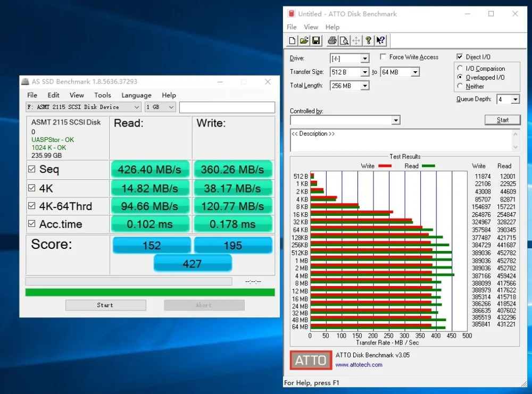This screenshot has width=532, height=394.
Task: Open the Controlled by dropdown
Action: (396, 120)
